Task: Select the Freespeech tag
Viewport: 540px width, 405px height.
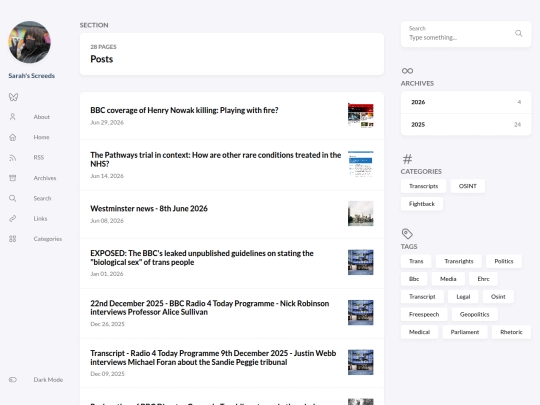Action: [x=424, y=314]
